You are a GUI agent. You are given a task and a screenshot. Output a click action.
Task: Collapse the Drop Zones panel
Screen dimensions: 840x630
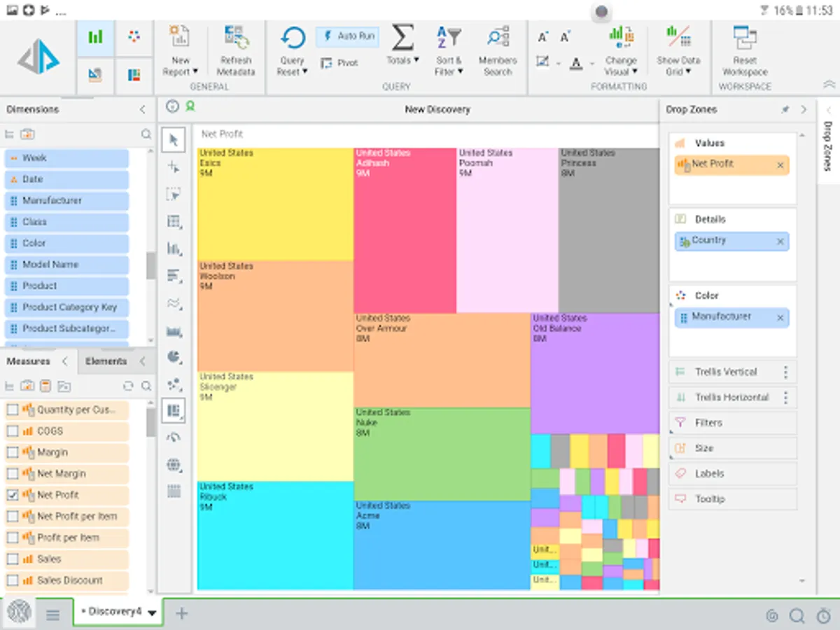[803, 110]
